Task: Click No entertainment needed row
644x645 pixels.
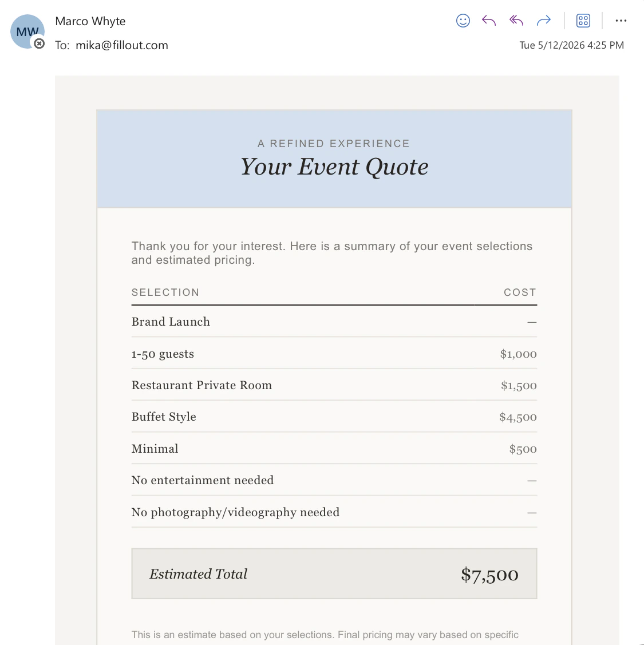Action: (334, 481)
